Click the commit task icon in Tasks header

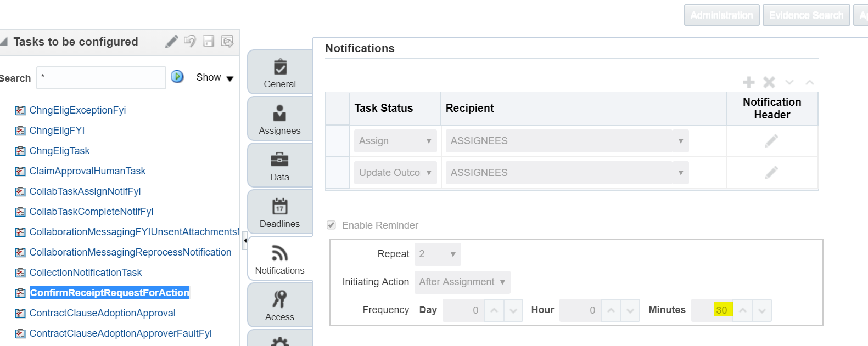(x=227, y=41)
